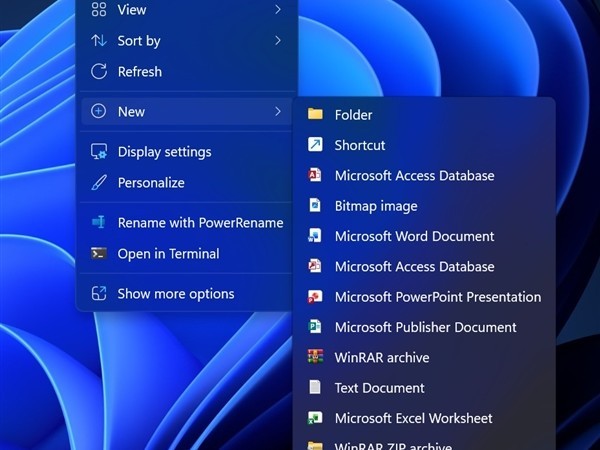The width and height of the screenshot is (600, 450).
Task: Select the Microsoft Publisher Document icon
Action: click(315, 327)
